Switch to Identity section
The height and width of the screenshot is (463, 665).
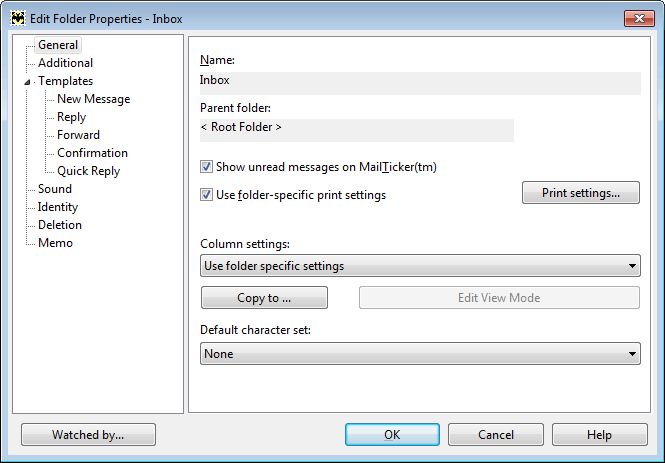(x=58, y=207)
